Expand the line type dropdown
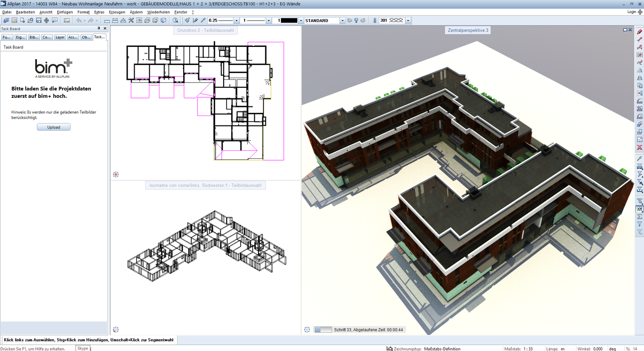Image resolution: width=644 pixels, height=351 pixels. (269, 21)
